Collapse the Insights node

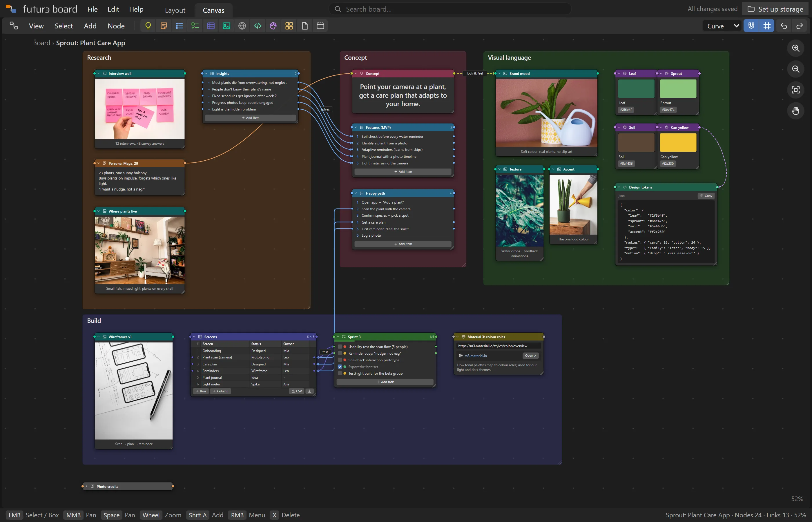pos(206,74)
